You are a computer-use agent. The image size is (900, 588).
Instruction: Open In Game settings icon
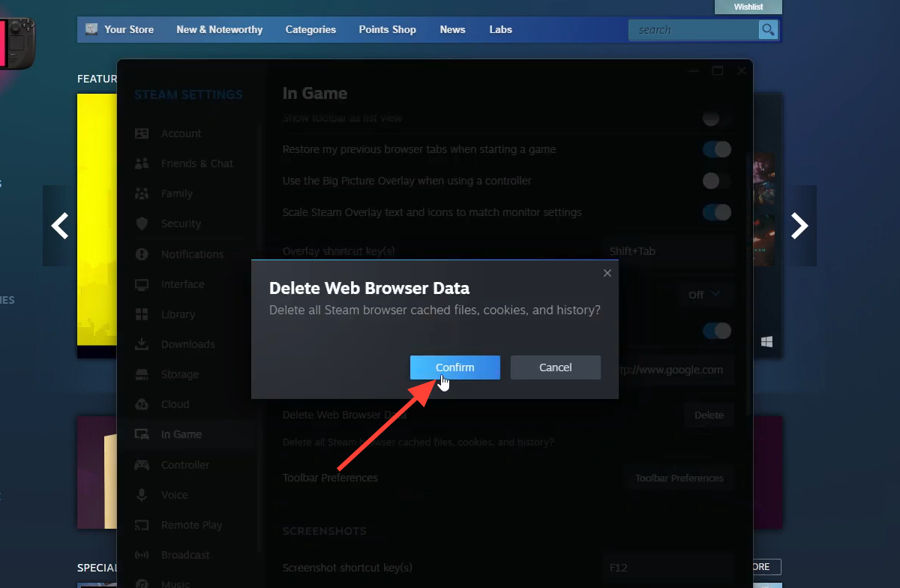tap(142, 434)
